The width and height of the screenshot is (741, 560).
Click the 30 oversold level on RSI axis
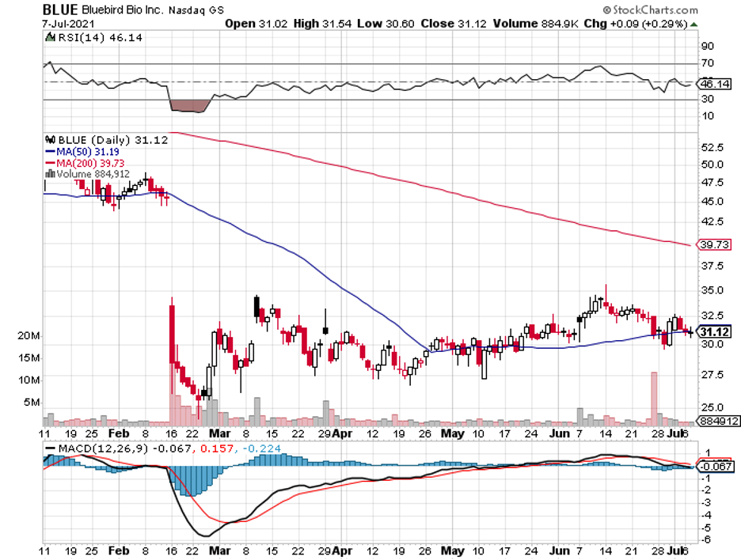click(708, 99)
